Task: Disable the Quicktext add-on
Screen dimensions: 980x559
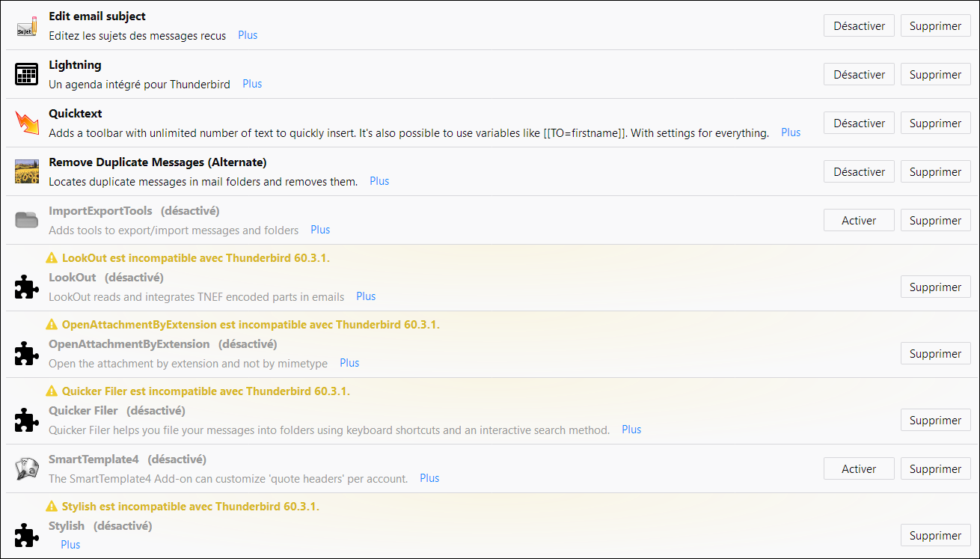Action: click(859, 123)
